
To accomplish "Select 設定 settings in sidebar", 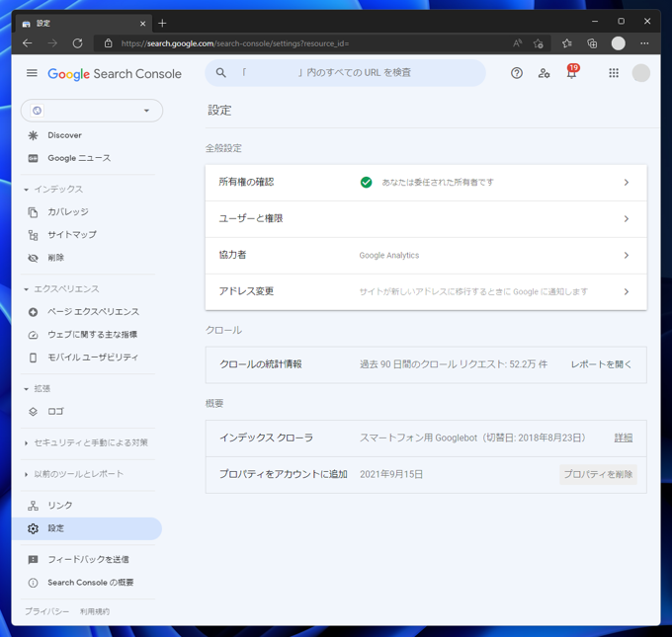I will [87, 528].
